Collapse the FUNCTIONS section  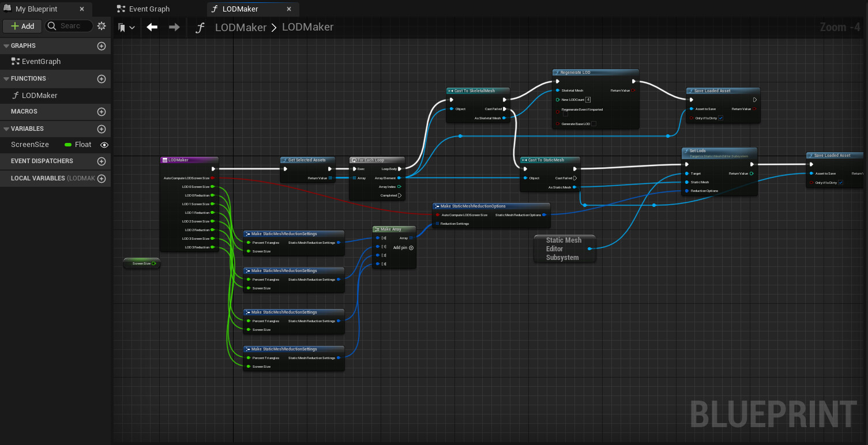point(6,78)
